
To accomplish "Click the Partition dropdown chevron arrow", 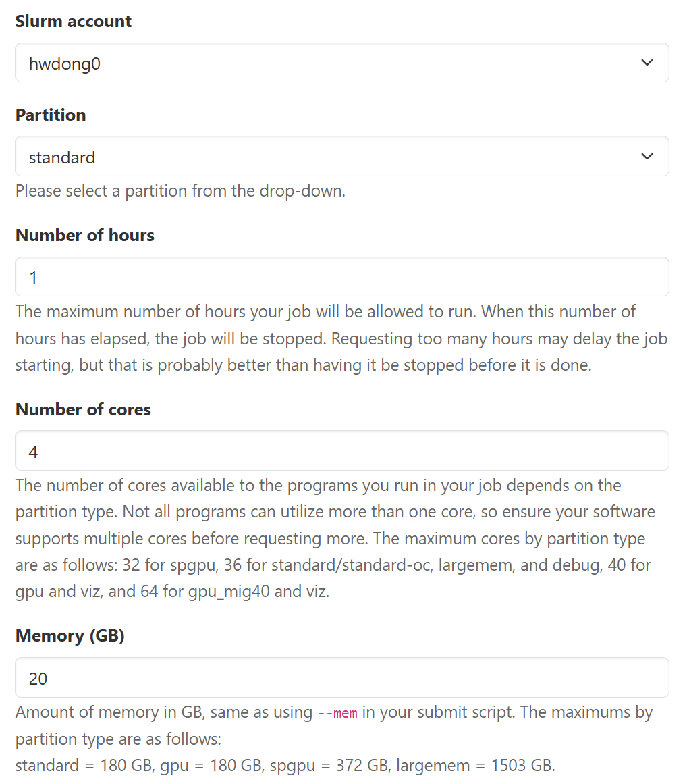I will point(647,157).
